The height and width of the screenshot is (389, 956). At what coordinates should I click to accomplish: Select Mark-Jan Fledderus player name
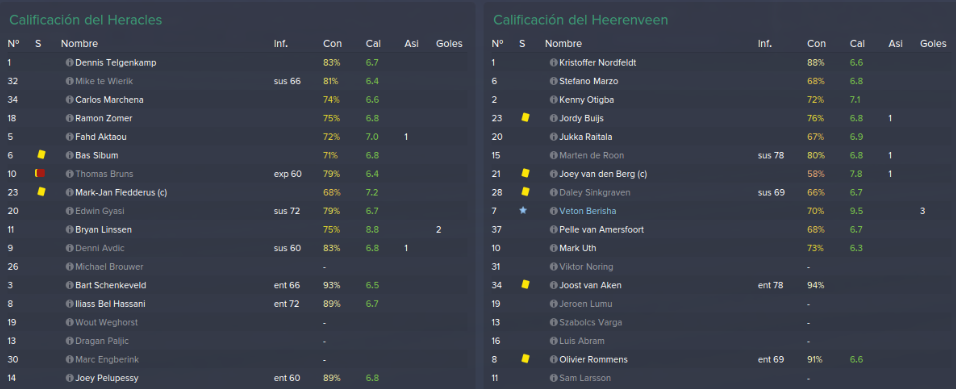[121, 192]
